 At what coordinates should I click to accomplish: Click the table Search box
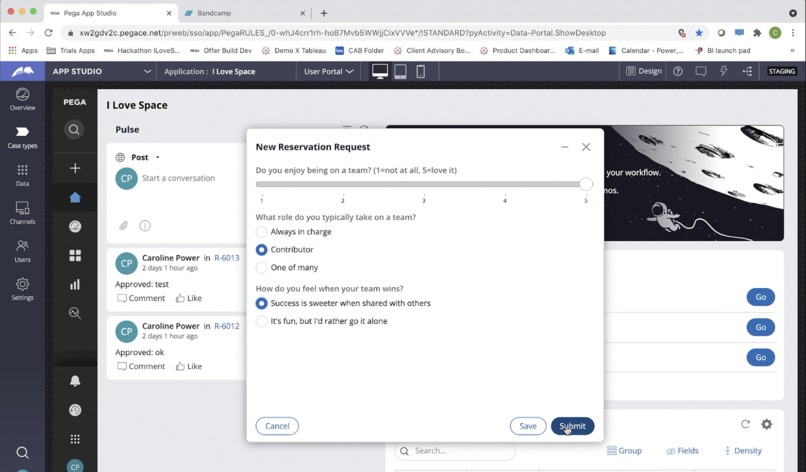point(455,451)
